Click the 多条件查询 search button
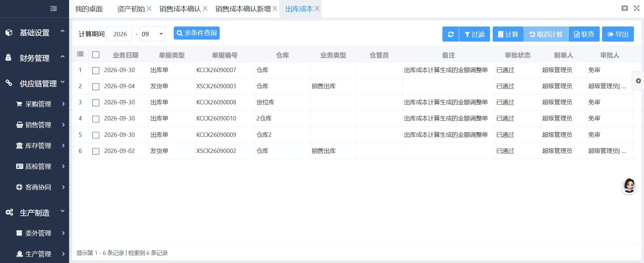This screenshot has width=644, height=263. [x=197, y=33]
